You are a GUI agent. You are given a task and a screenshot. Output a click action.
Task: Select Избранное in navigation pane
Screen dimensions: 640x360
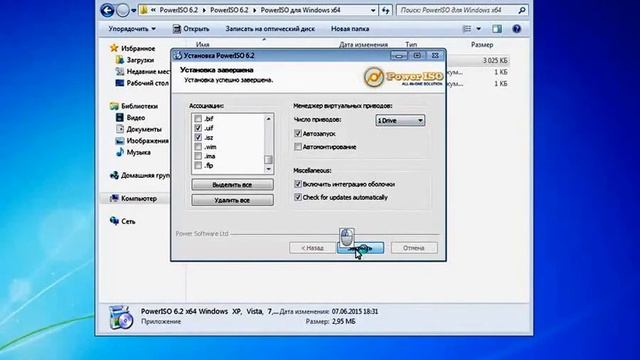tap(133, 49)
